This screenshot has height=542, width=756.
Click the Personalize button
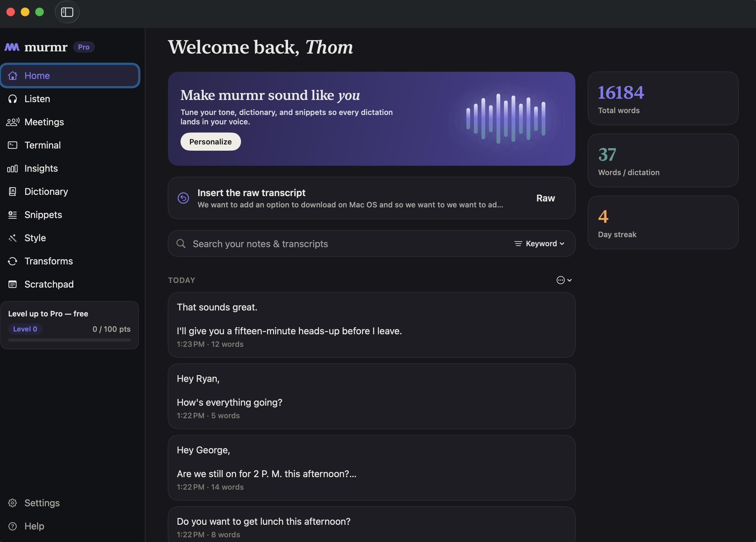coord(211,142)
